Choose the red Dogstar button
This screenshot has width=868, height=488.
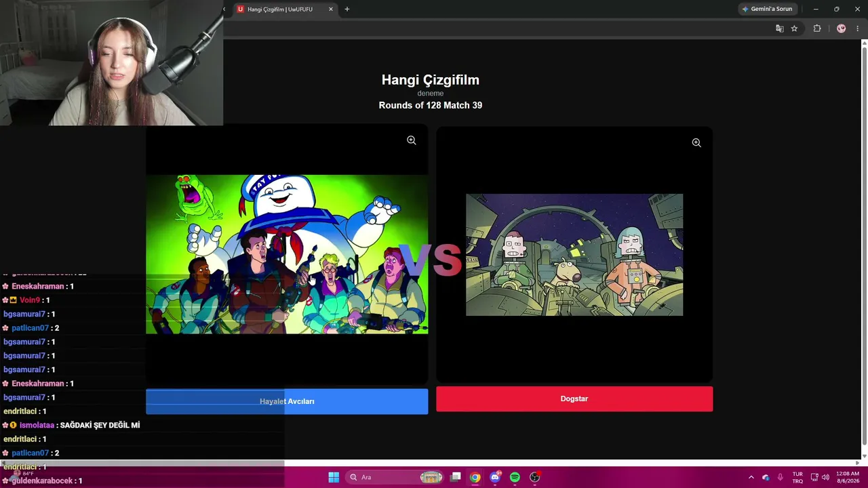(574, 399)
